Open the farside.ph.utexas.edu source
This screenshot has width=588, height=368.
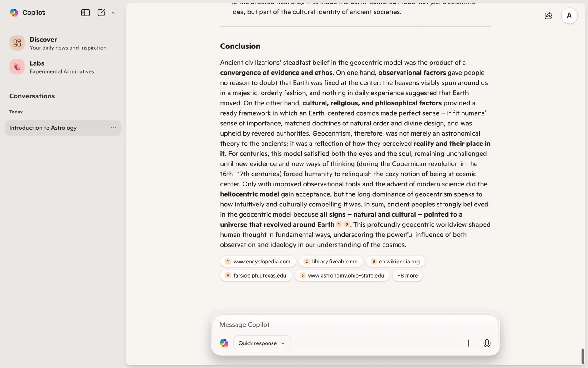pyautogui.click(x=256, y=276)
